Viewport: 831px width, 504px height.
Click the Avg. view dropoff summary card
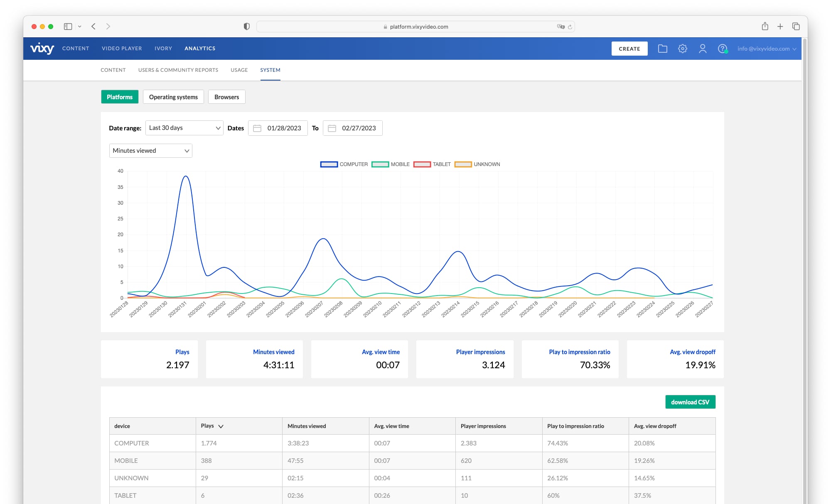(676, 359)
